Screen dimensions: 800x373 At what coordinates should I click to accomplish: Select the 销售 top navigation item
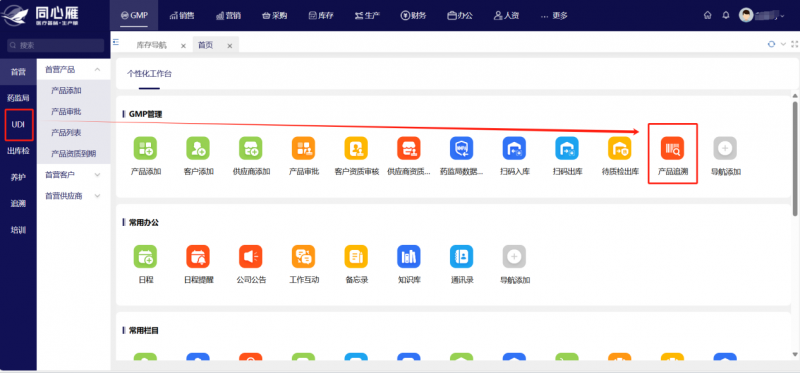(x=182, y=16)
